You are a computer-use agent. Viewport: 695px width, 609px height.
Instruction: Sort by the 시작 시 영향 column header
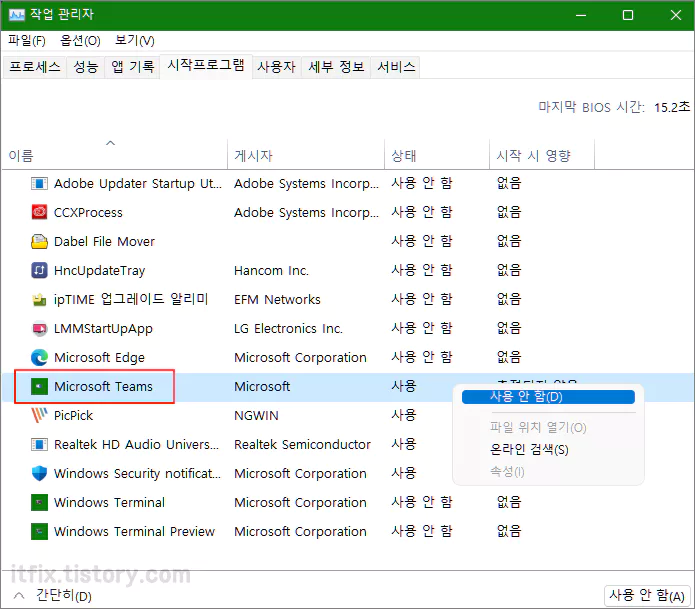542,156
